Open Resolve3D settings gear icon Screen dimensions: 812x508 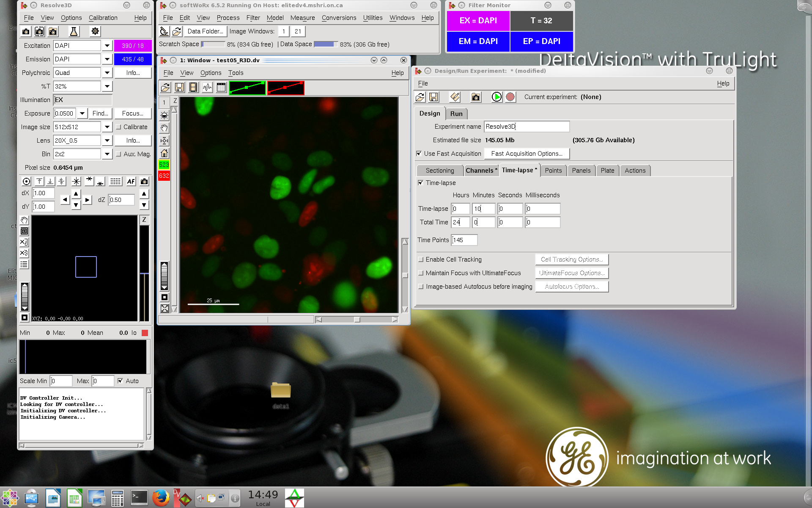pos(95,31)
